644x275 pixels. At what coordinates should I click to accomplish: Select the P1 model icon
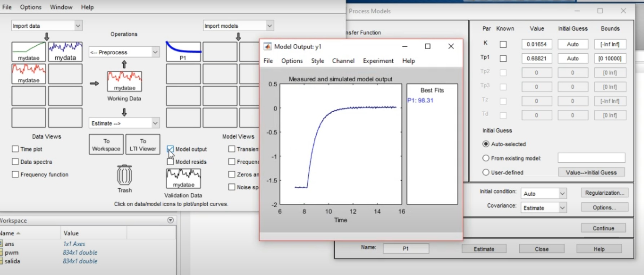(183, 51)
